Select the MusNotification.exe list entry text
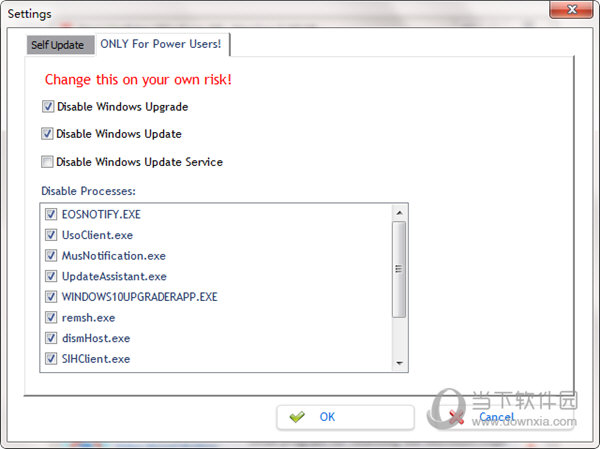600x449 pixels. (x=114, y=256)
